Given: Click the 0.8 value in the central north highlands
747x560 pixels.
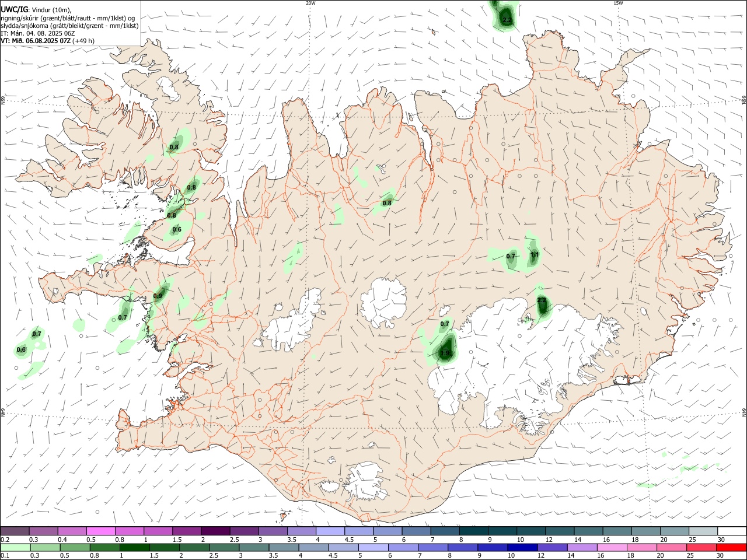Looking at the screenshot, I should 387,203.
